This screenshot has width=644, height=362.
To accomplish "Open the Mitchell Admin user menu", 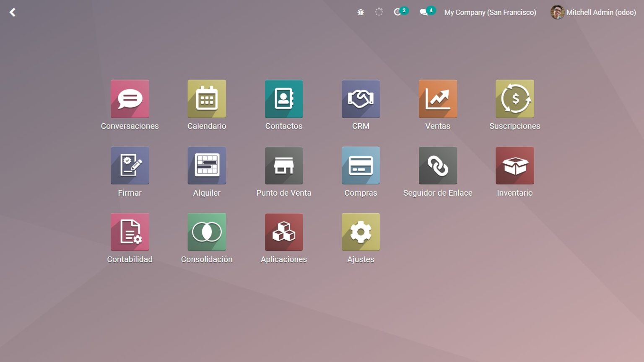I will (x=593, y=12).
